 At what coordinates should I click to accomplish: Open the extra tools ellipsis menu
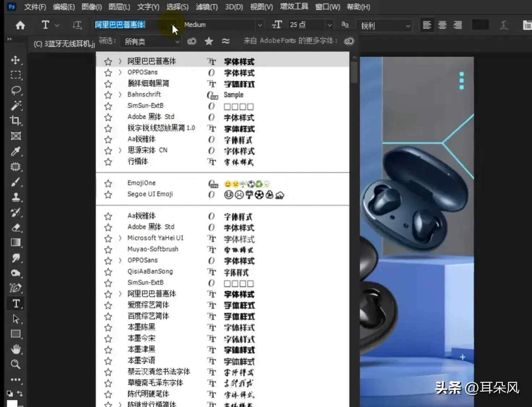click(16, 380)
